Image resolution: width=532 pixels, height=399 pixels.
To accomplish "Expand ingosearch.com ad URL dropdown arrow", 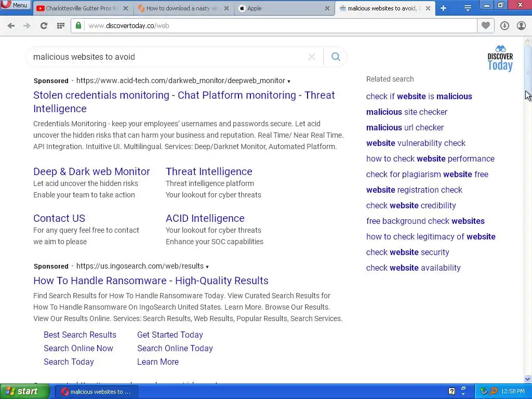I will point(207,267).
